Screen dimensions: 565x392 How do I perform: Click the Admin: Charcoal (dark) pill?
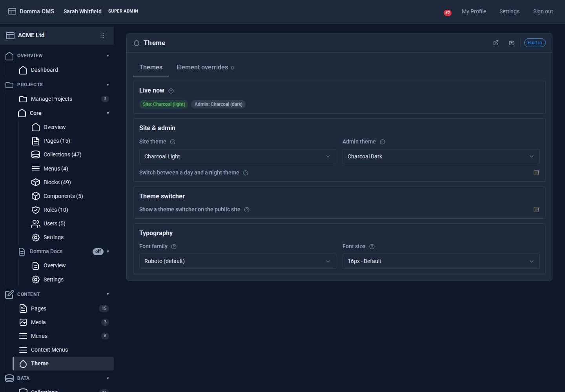click(x=219, y=104)
